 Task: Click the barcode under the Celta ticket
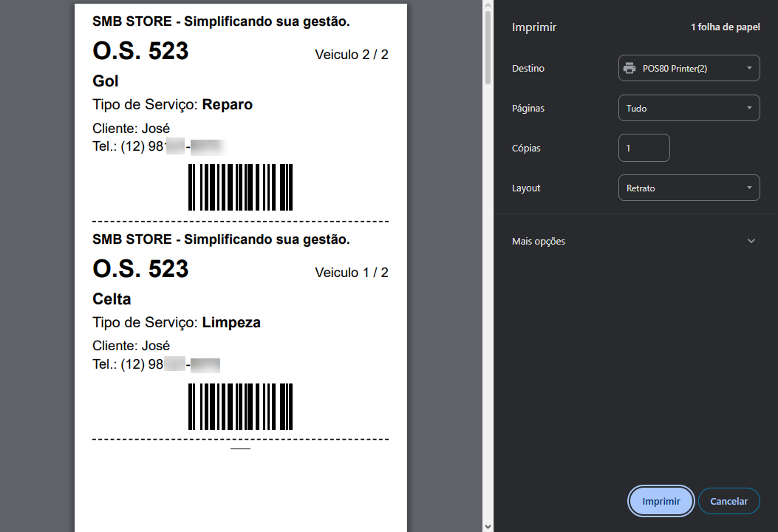pos(241,406)
